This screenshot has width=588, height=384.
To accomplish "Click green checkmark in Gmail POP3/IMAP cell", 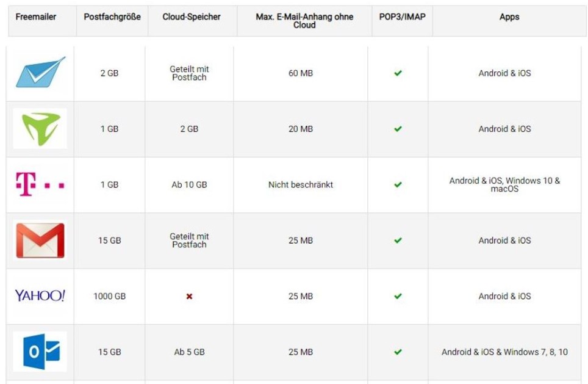I will tap(398, 241).
